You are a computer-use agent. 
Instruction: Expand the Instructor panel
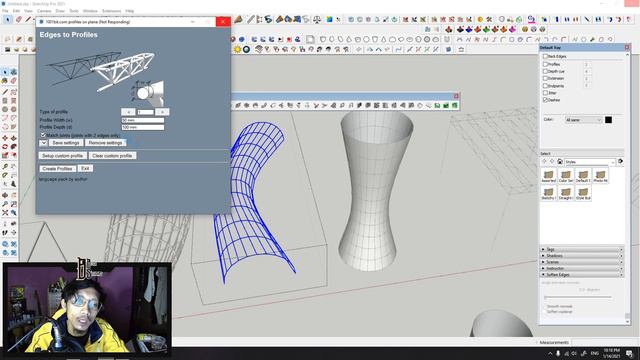point(582,268)
